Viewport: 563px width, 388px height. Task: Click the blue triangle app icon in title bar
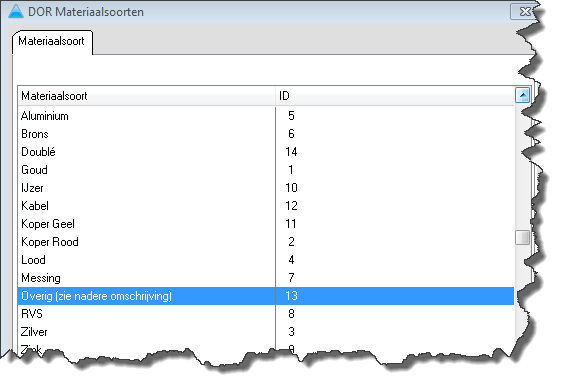coord(16,11)
